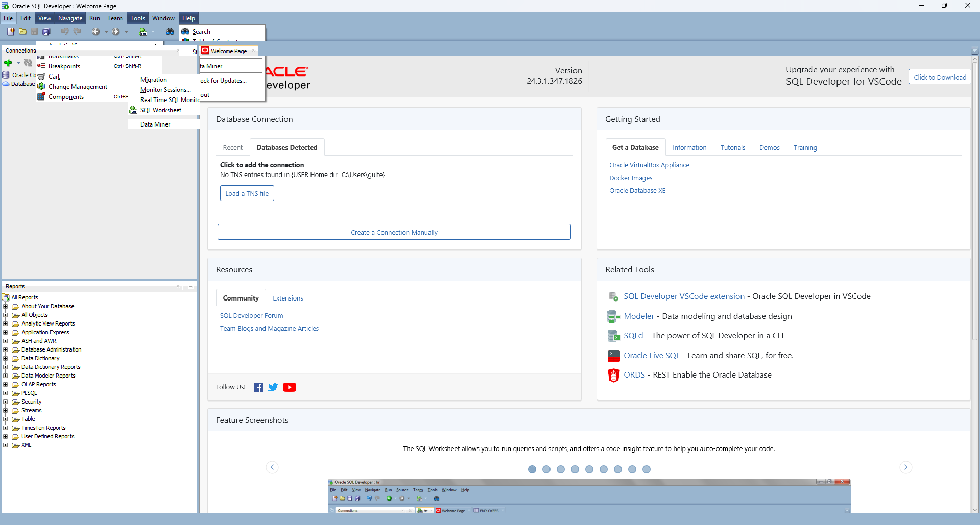Choose Search in the Help menu
Screen dimensions: 980x525
coord(201,32)
